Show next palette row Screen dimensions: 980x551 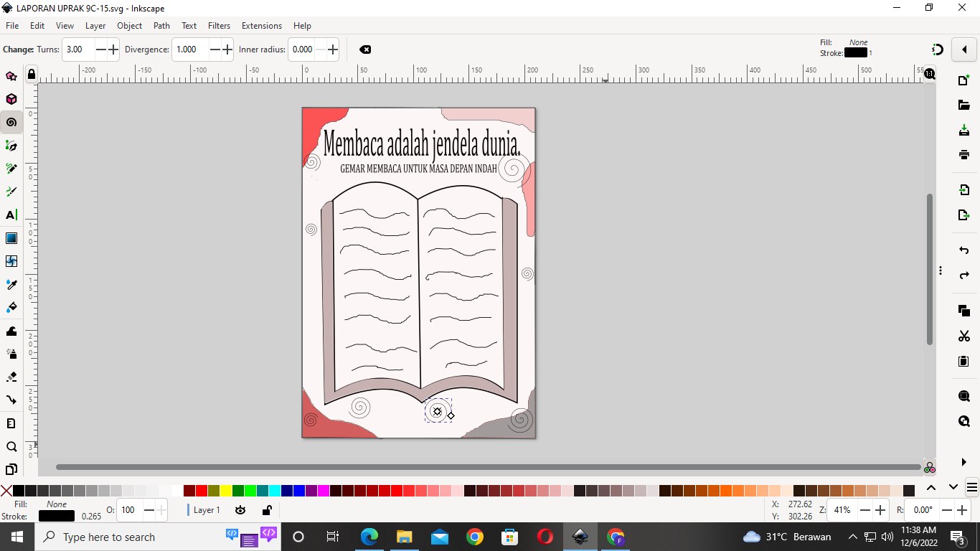click(x=953, y=487)
